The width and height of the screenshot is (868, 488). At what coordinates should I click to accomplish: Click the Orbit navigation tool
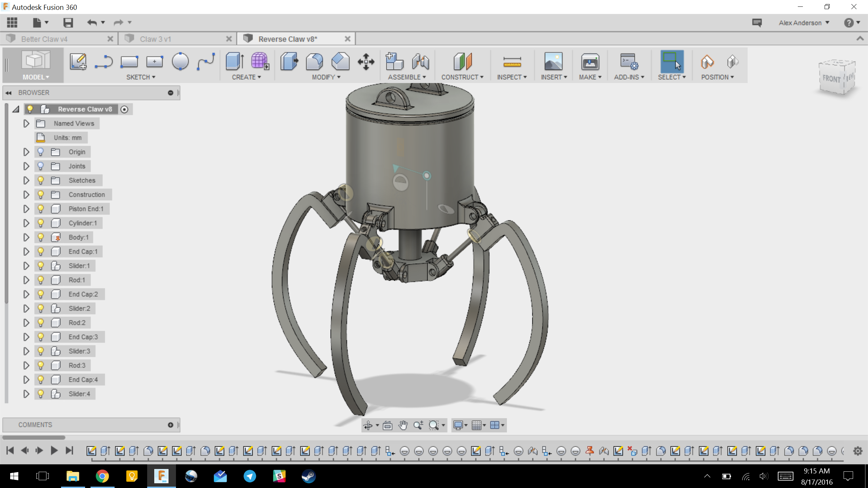point(368,425)
